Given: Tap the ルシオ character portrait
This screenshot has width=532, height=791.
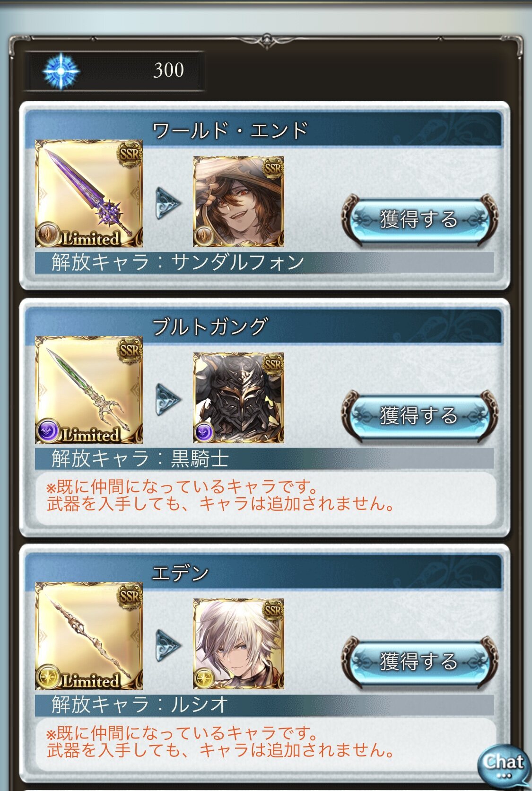Looking at the screenshot, I should (238, 644).
